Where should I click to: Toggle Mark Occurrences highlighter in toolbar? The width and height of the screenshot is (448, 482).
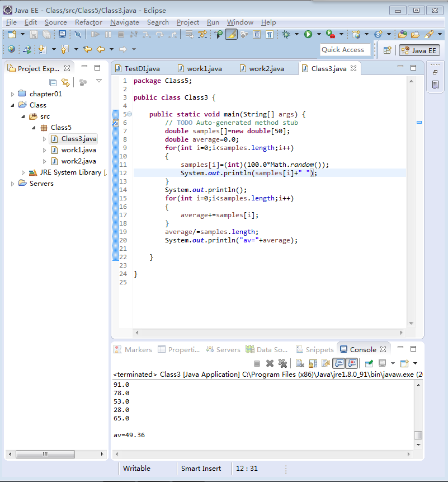point(231,35)
